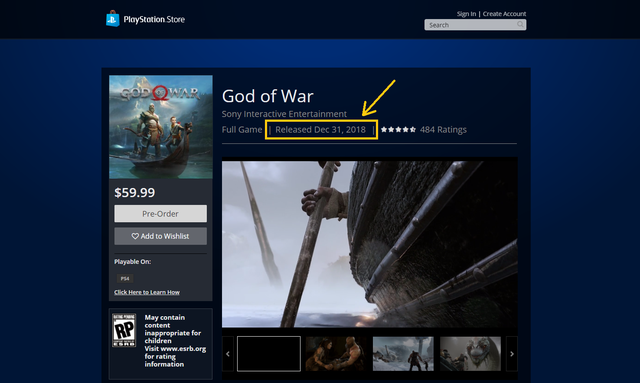Click the Pre-Order button
Viewport: 640px width, 383px height.
[160, 214]
